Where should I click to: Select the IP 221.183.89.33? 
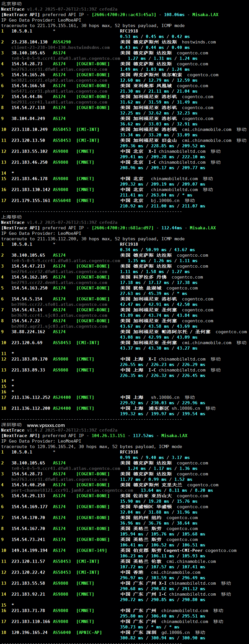point(28,370)
